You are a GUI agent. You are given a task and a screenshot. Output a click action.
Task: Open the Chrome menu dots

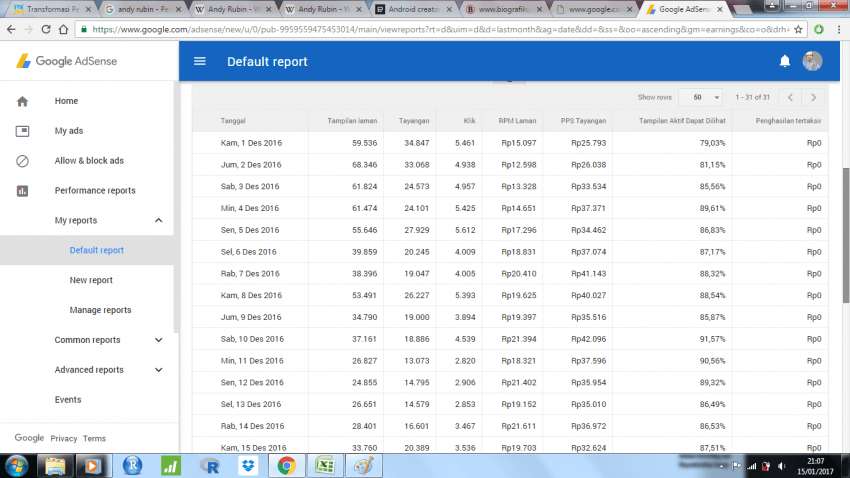point(839,29)
